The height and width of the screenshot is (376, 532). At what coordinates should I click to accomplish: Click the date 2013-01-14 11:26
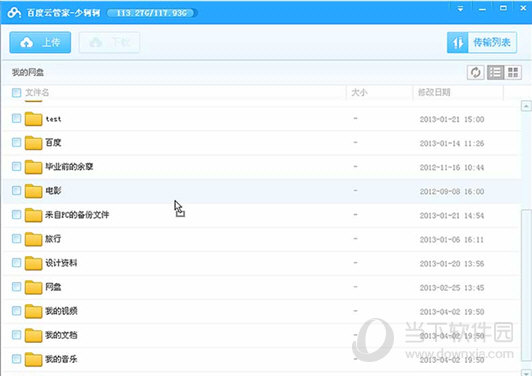[452, 144]
